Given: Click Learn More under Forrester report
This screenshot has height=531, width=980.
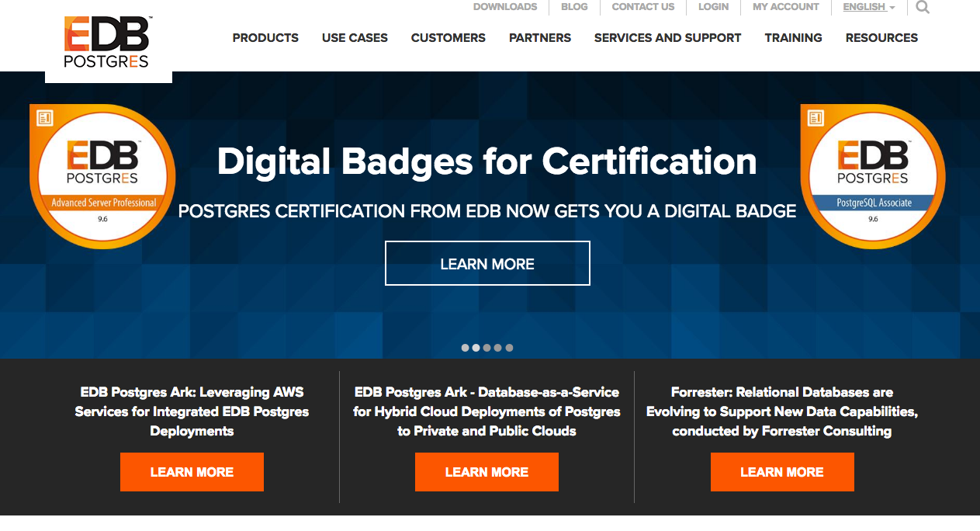Looking at the screenshot, I should click(782, 472).
